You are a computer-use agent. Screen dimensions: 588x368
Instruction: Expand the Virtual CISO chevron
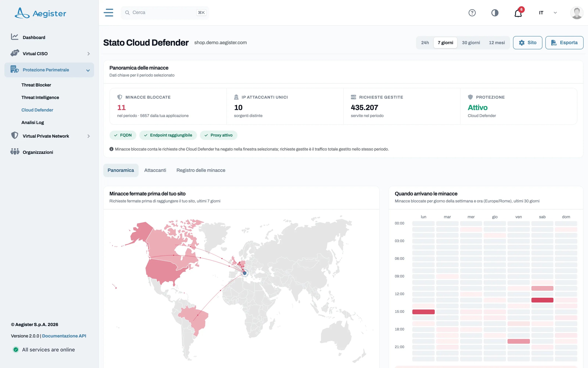click(89, 54)
